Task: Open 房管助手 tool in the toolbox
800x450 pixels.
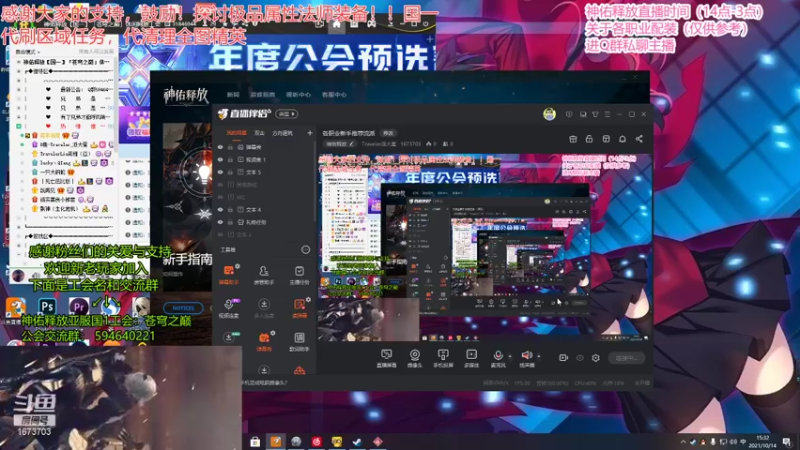Action: [264, 274]
